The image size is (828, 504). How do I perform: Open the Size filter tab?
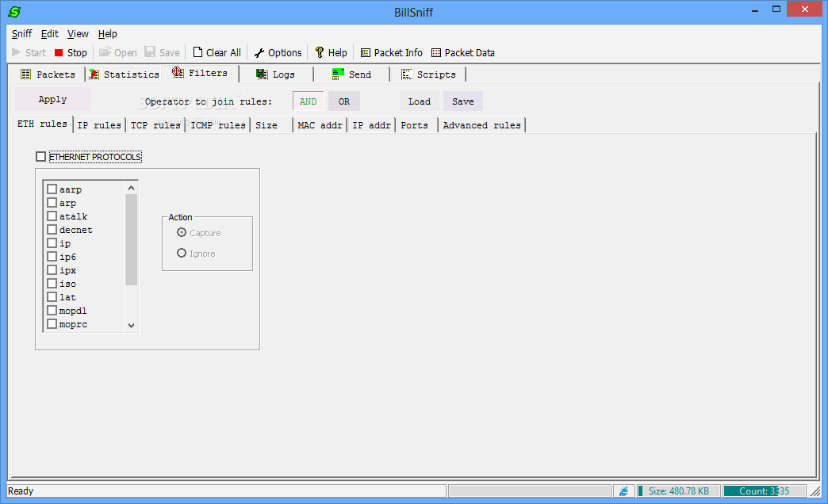click(271, 125)
